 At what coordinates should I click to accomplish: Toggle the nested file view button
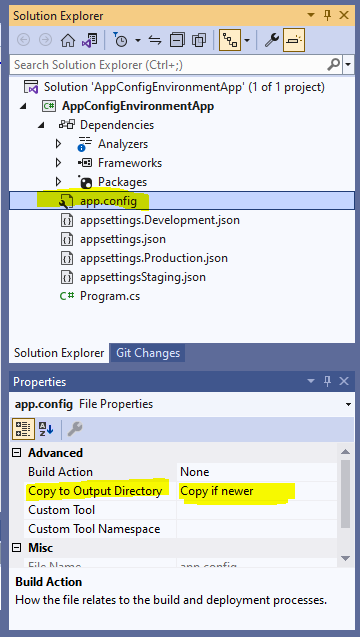pos(230,40)
